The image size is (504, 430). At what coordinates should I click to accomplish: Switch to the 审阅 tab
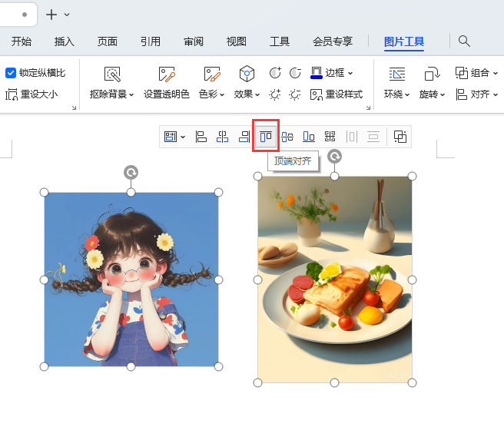coord(194,41)
